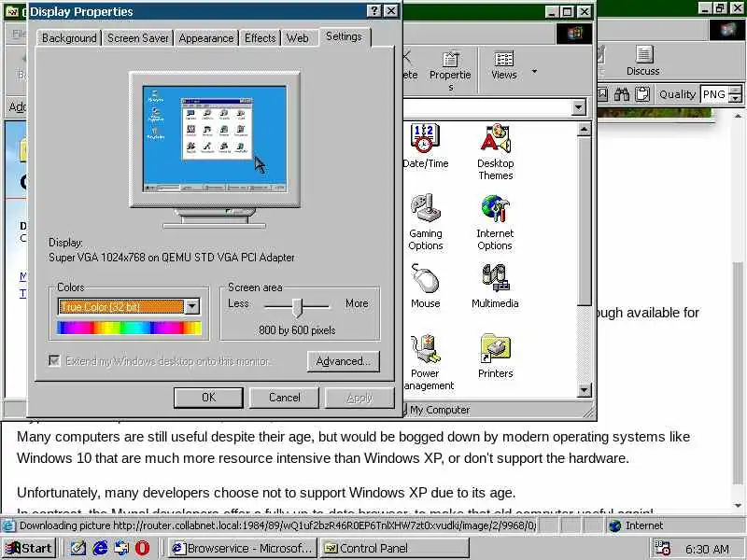
Task: Click the clipboard icon beside Quality
Action: click(642, 94)
